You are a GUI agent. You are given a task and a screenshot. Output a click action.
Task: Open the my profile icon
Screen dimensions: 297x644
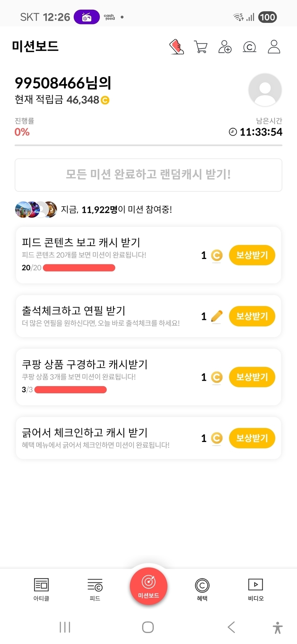click(274, 47)
